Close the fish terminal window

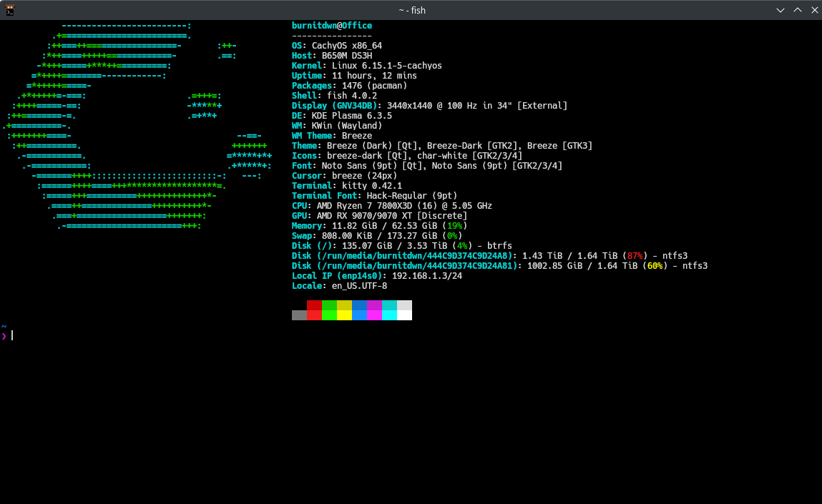(x=814, y=10)
